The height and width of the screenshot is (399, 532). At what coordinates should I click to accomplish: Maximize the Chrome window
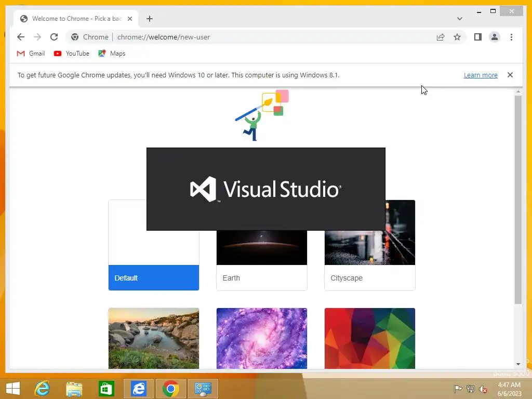pyautogui.click(x=493, y=11)
